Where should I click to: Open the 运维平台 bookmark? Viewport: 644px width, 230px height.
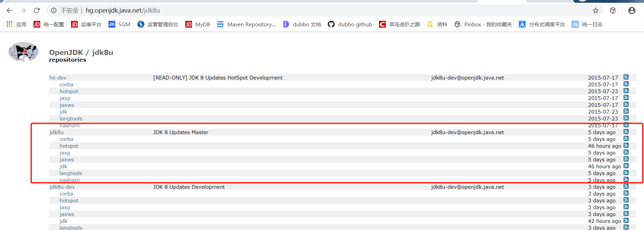pos(86,24)
